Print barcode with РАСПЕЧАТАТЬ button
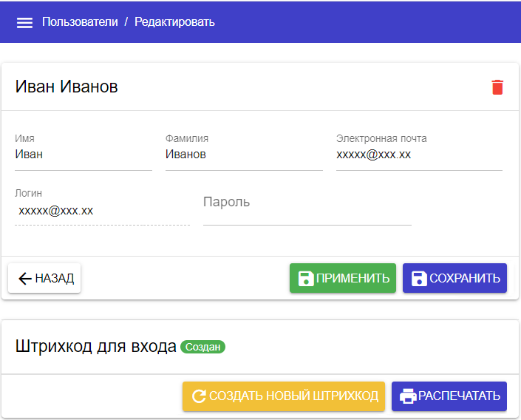Screen dimensions: 521x420 (x=449, y=396)
